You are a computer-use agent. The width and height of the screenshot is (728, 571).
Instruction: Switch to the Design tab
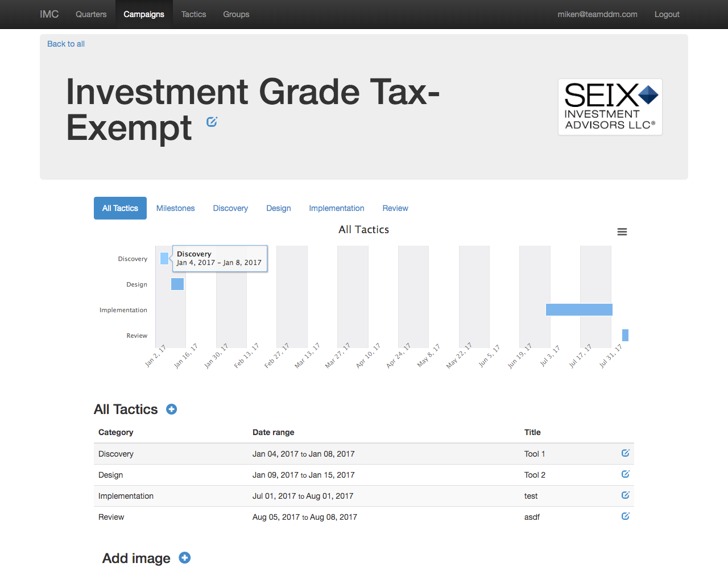point(279,208)
